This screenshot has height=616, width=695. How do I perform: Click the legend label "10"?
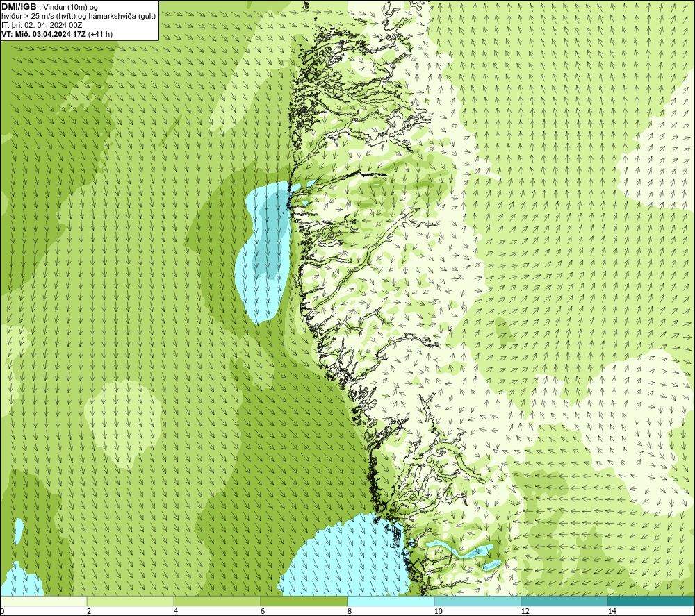tap(438, 611)
